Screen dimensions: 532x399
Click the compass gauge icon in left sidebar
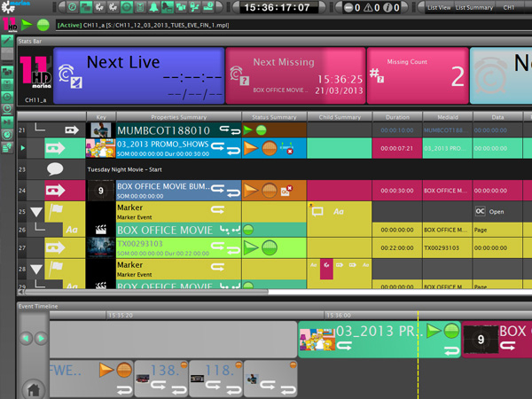click(7, 135)
